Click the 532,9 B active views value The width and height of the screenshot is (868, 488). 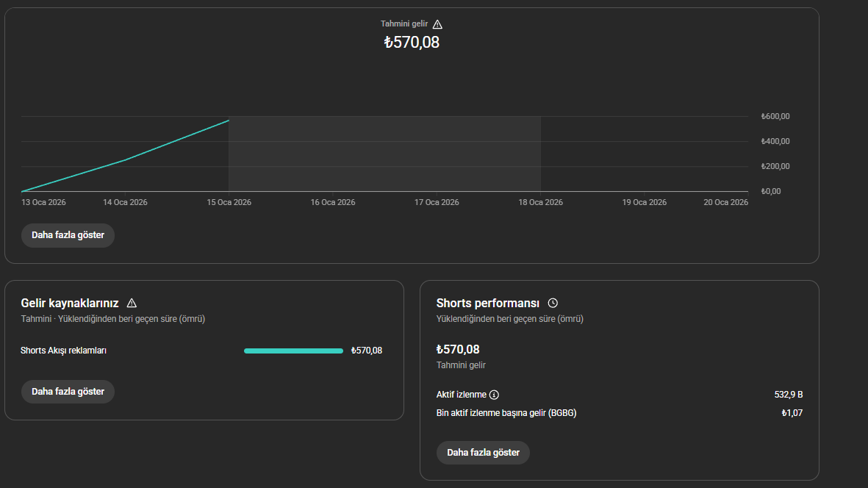pyautogui.click(x=789, y=395)
